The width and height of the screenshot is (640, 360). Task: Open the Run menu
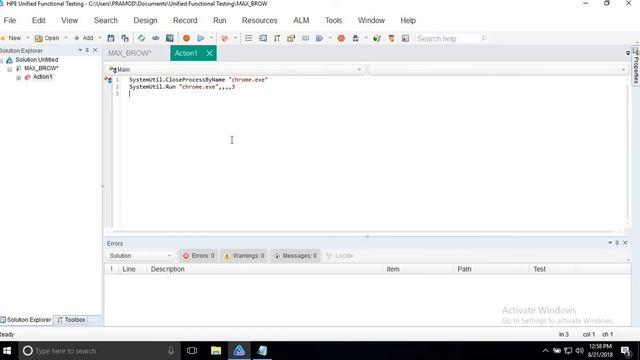pyautogui.click(x=220, y=20)
